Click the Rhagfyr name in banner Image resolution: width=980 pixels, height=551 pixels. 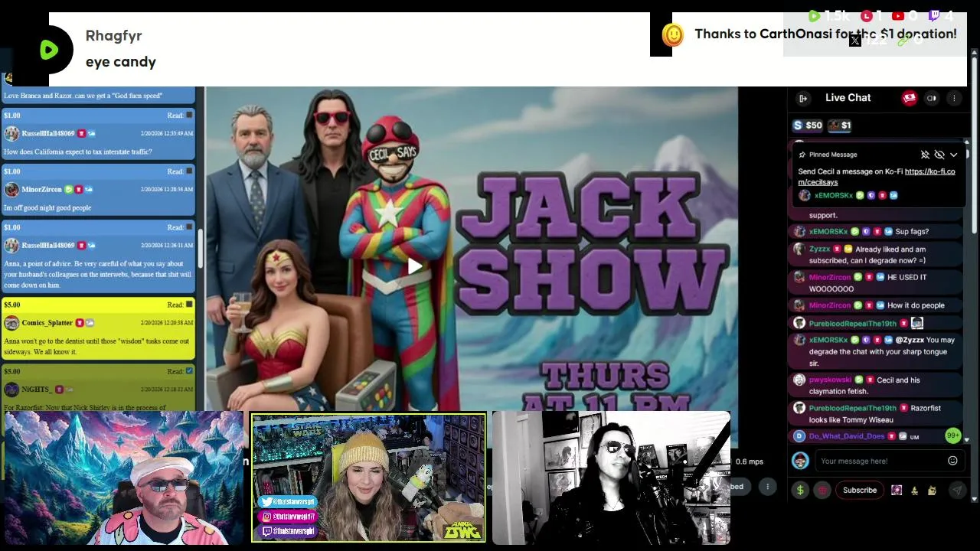click(x=113, y=36)
